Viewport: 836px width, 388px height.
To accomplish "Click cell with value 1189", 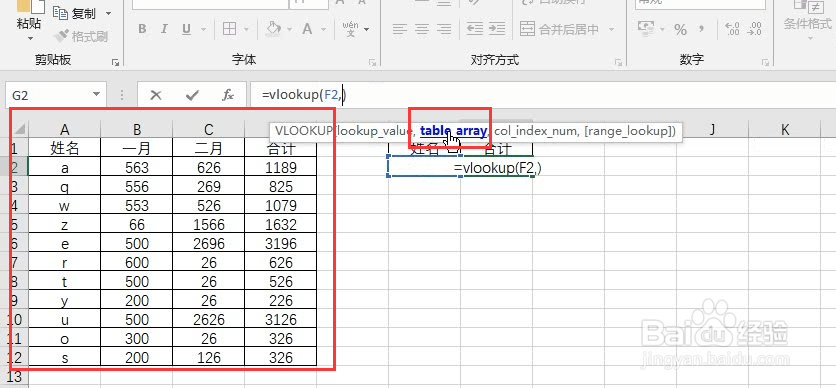I will [x=280, y=167].
